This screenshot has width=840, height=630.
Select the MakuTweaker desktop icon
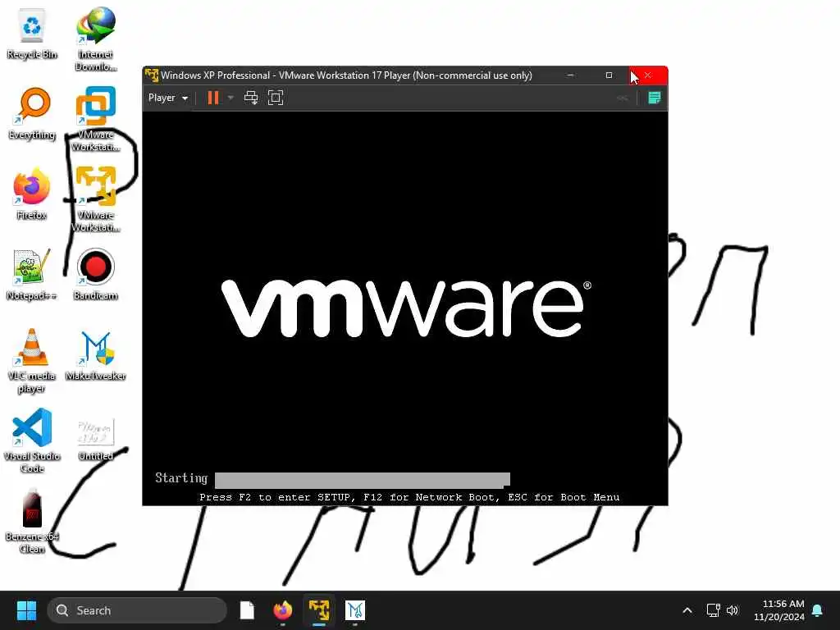point(96,354)
